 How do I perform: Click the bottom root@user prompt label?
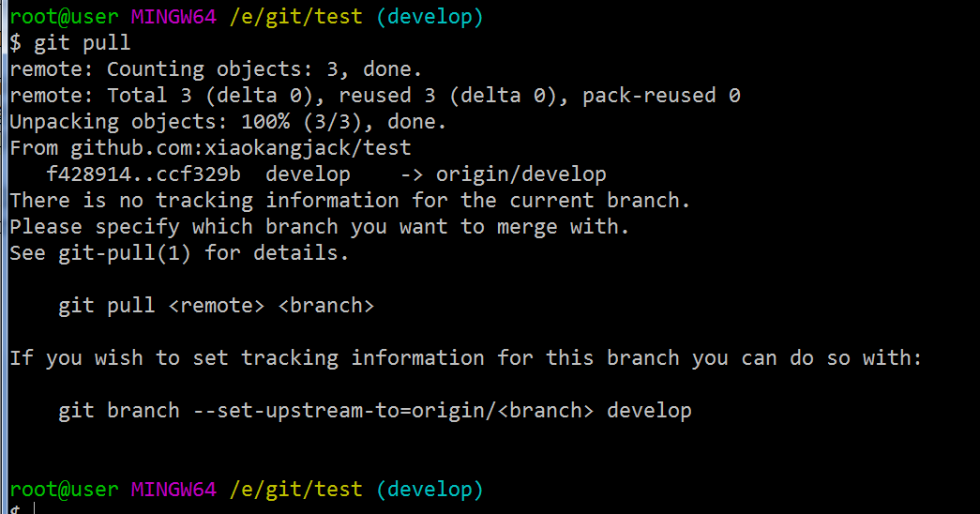[64, 490]
